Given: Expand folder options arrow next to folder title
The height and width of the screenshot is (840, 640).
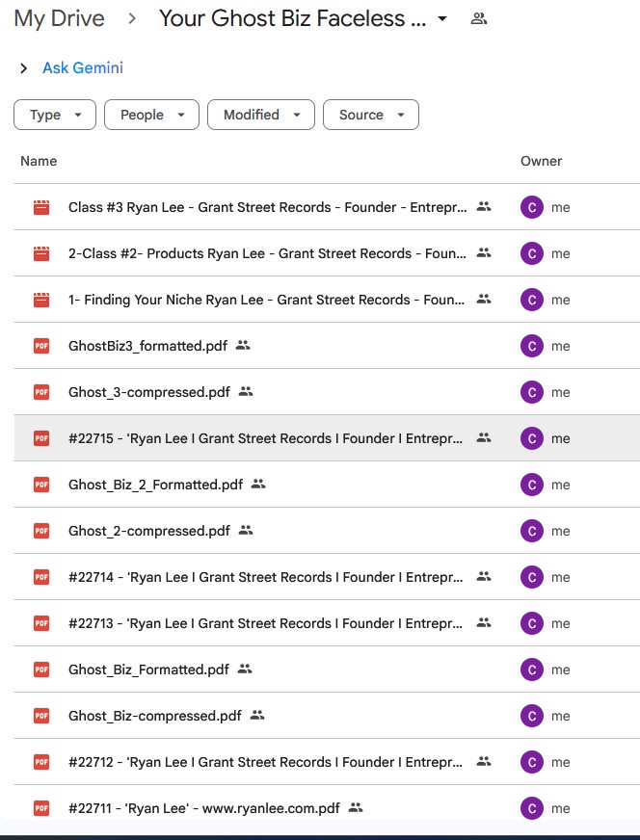Looking at the screenshot, I should (442, 19).
